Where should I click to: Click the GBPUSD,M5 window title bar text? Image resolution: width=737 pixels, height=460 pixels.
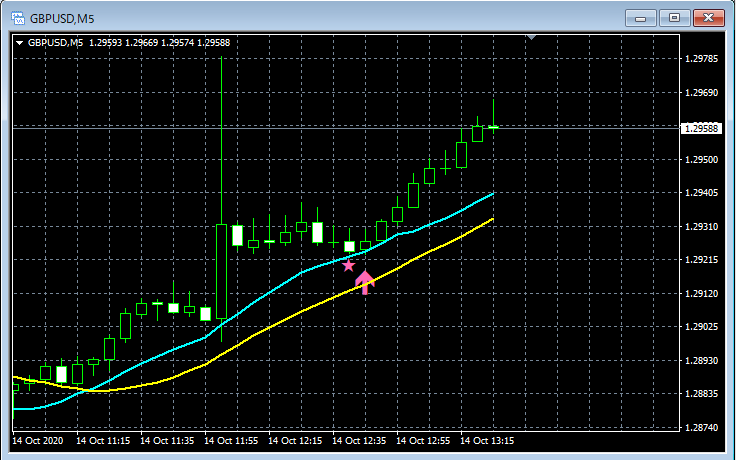tap(62, 19)
